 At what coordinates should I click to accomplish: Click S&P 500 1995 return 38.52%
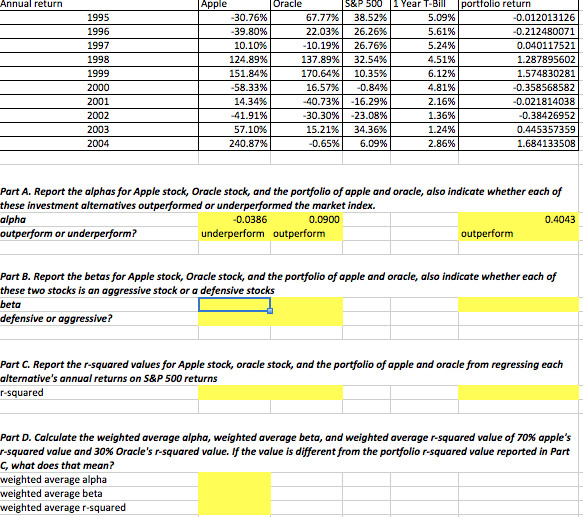tap(366, 17)
